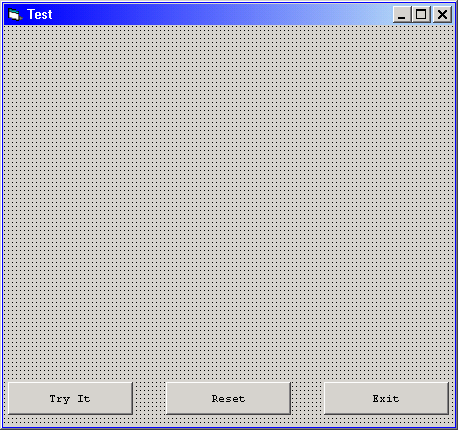Click the Reset button

(228, 399)
